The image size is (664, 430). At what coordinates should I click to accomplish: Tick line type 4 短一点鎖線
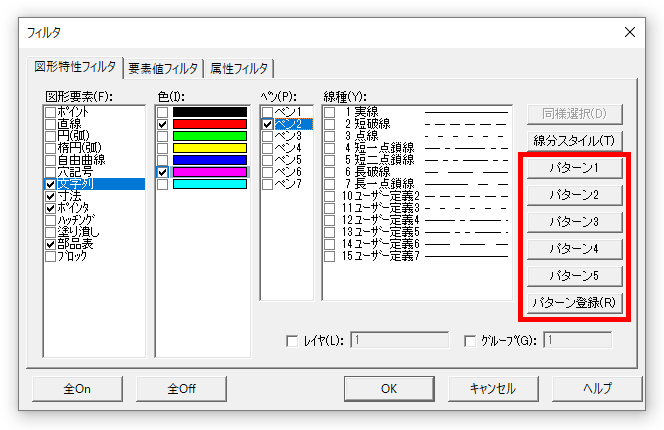point(329,148)
